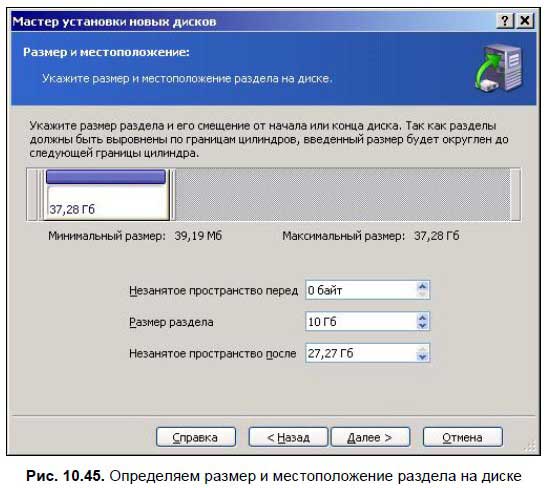Decrease unallocated space before value
The width and height of the screenshot is (548, 488).
(x=423, y=294)
